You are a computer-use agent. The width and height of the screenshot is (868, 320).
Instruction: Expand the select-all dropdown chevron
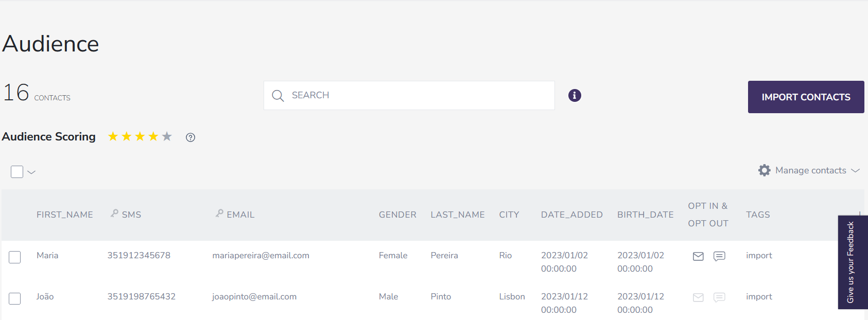point(31,172)
